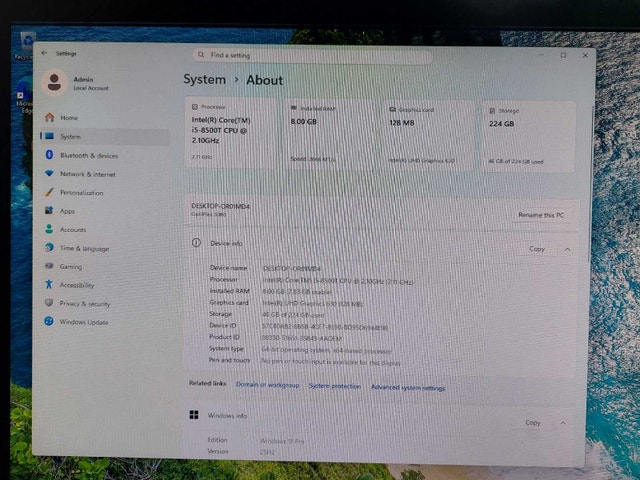Click the Device info circle icon

pos(196,242)
